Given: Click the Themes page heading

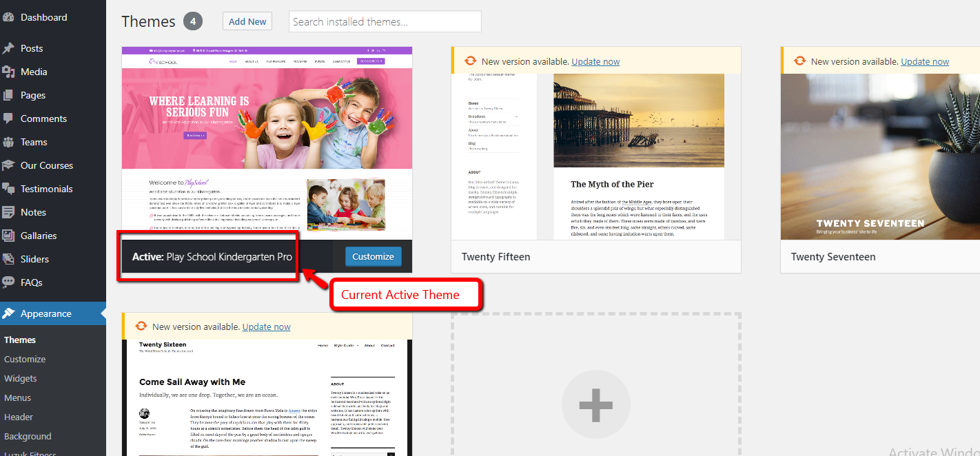Looking at the screenshot, I should (x=148, y=21).
